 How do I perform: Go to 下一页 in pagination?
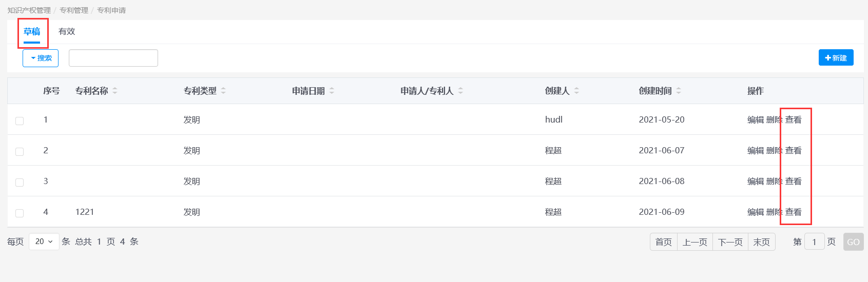click(730, 242)
